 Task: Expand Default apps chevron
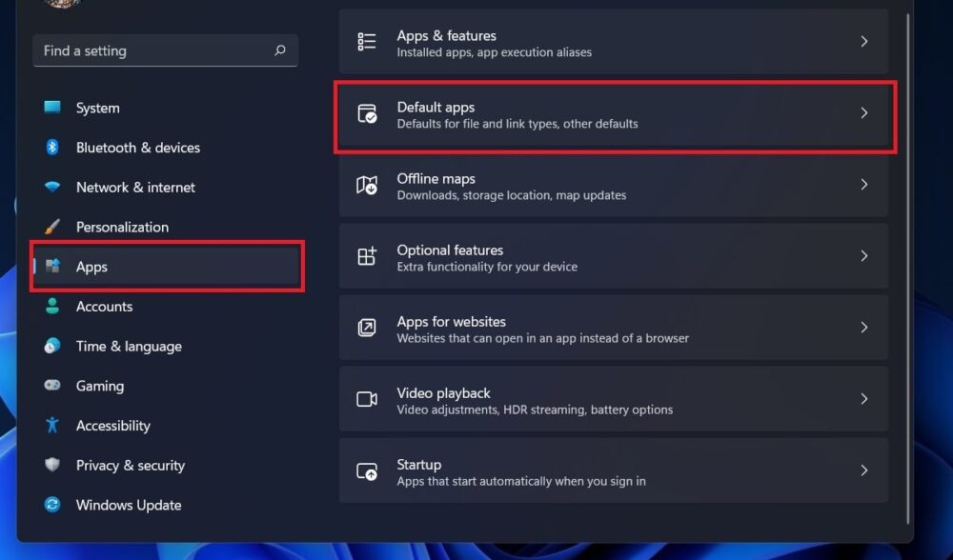pos(863,113)
